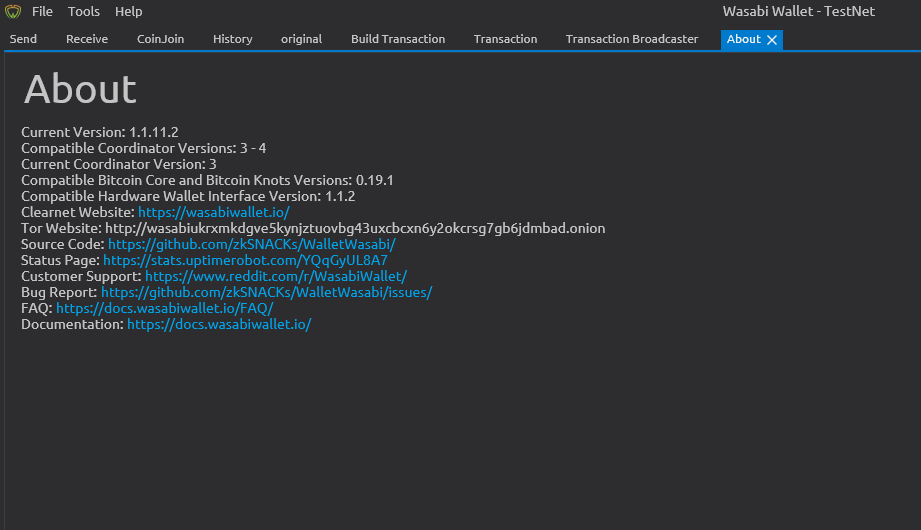The height and width of the screenshot is (530, 921).
Task: Switch to the Send tab
Action: 23,39
